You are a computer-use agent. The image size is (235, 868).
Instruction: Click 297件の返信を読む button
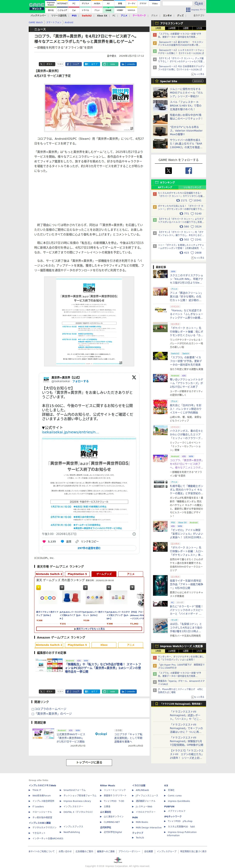(89, 548)
